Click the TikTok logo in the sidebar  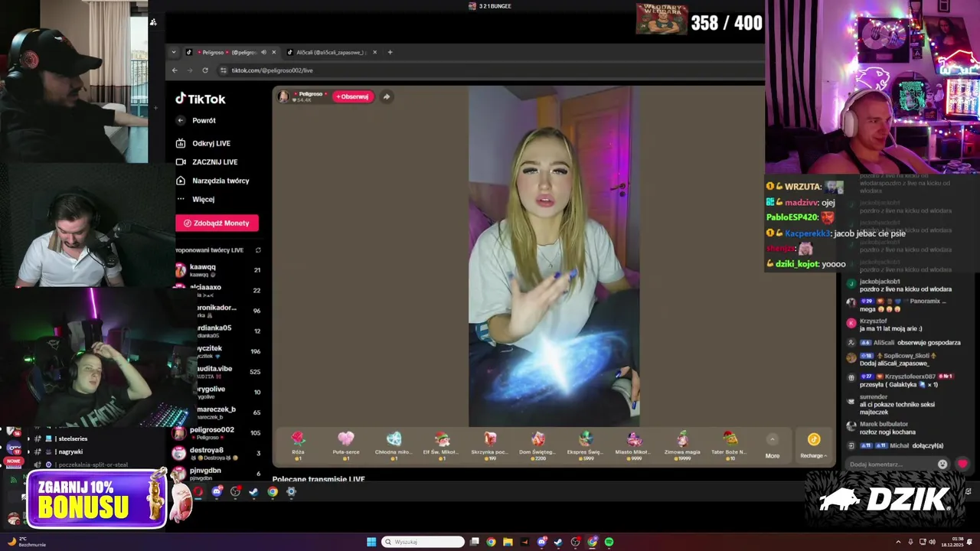(x=201, y=99)
